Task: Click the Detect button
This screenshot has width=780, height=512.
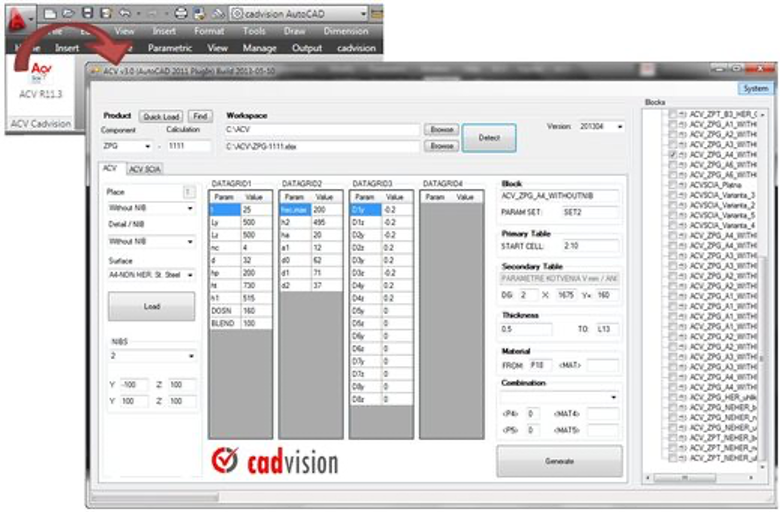Action: point(489,138)
